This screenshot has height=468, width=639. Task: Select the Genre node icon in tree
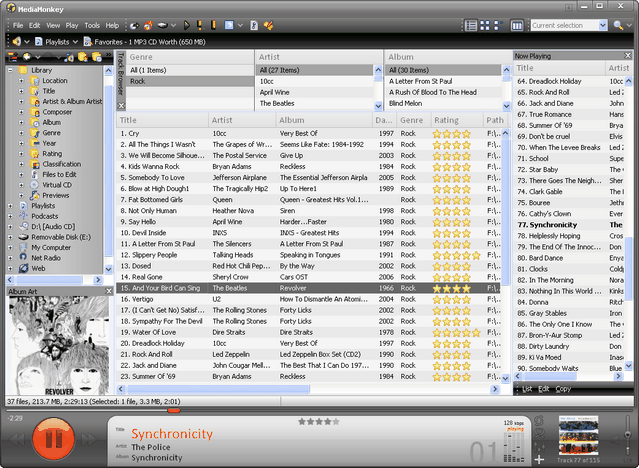(x=35, y=133)
